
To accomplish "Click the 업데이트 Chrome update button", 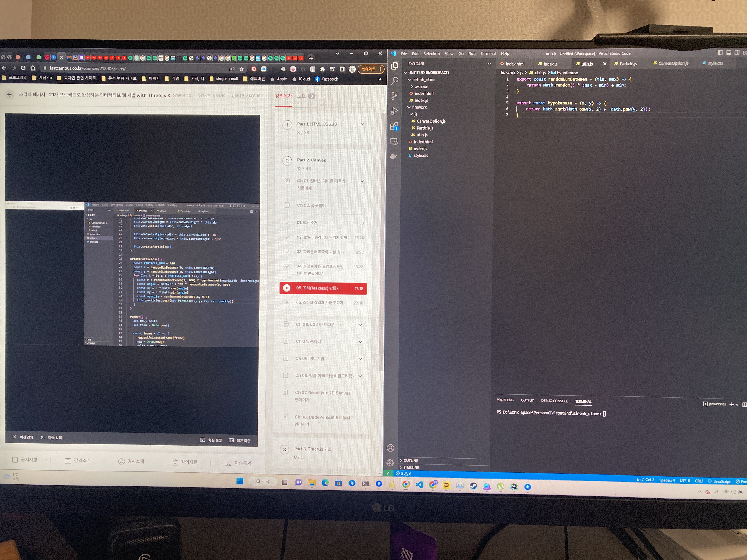I will [371, 69].
